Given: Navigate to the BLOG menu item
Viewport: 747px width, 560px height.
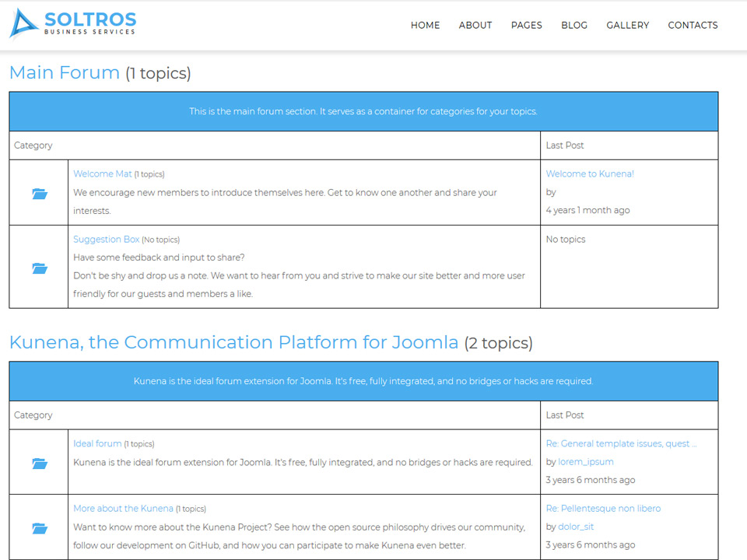Looking at the screenshot, I should point(574,25).
